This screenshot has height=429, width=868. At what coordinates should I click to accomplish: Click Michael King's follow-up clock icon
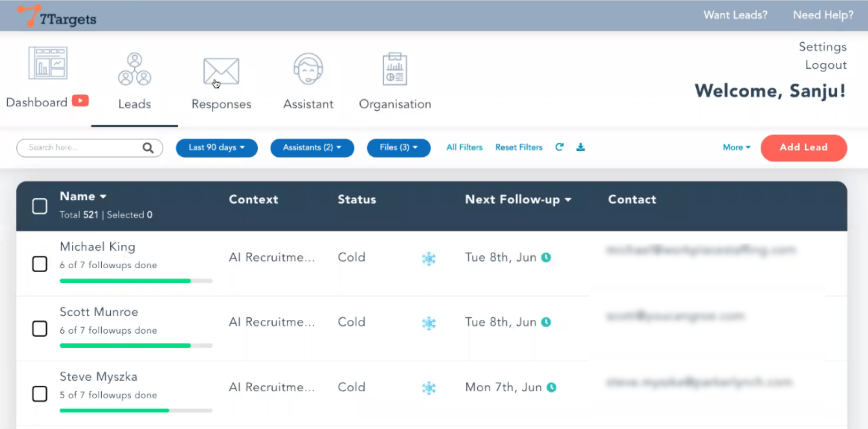coord(546,257)
